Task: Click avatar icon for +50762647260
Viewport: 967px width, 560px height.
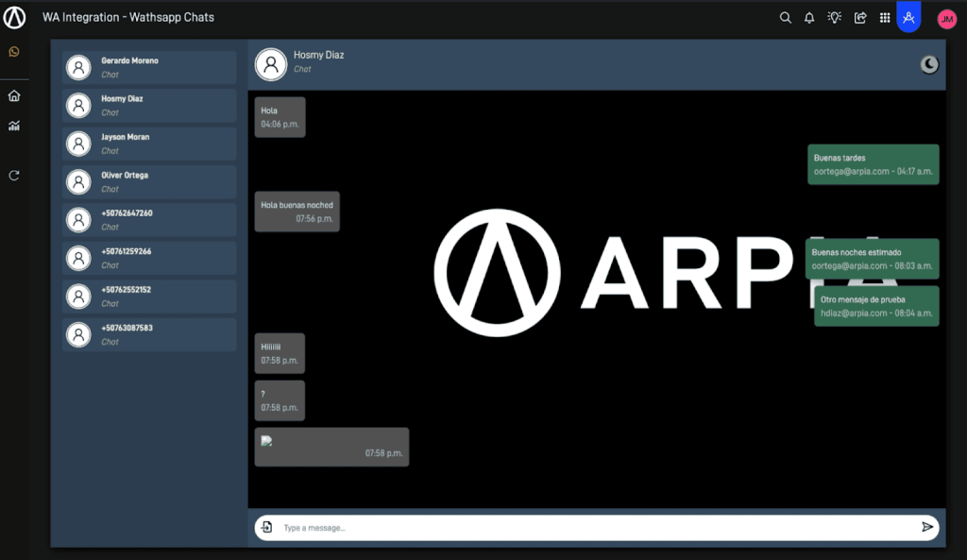Action: (78, 220)
